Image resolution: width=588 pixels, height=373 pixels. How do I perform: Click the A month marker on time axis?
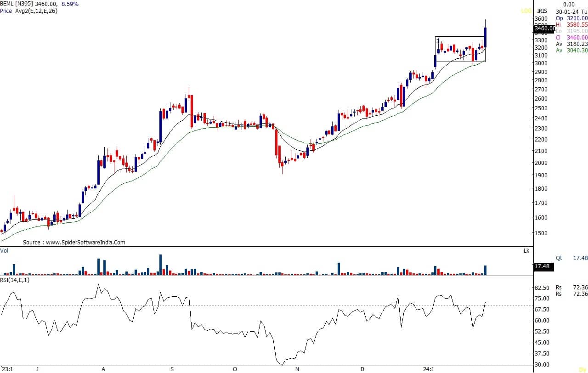(104, 369)
